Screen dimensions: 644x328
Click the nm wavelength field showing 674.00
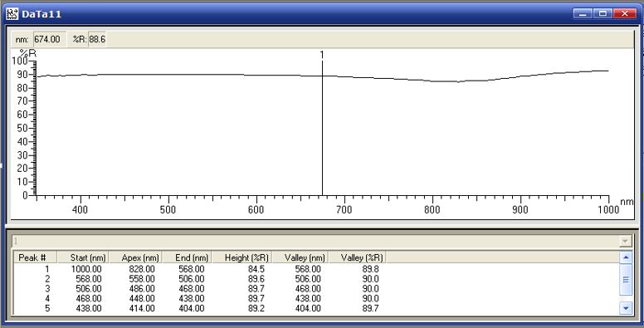coord(49,40)
